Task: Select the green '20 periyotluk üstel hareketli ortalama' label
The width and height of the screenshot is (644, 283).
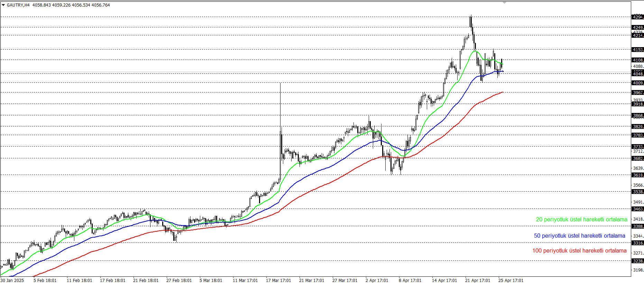Action: [581, 220]
